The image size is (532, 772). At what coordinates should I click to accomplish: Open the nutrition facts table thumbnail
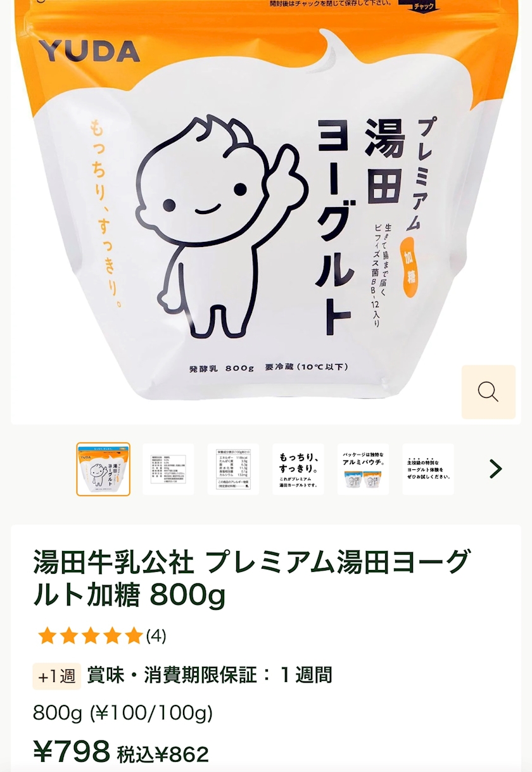click(233, 469)
